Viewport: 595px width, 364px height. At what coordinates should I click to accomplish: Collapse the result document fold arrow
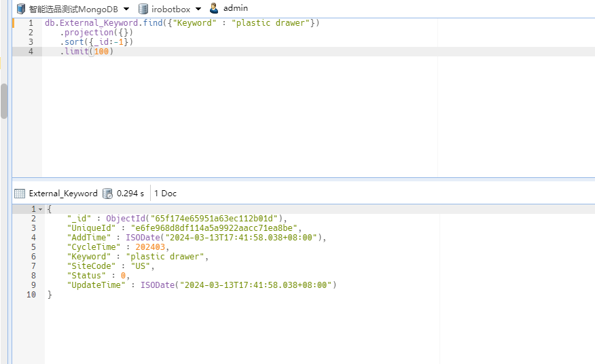tap(41, 209)
